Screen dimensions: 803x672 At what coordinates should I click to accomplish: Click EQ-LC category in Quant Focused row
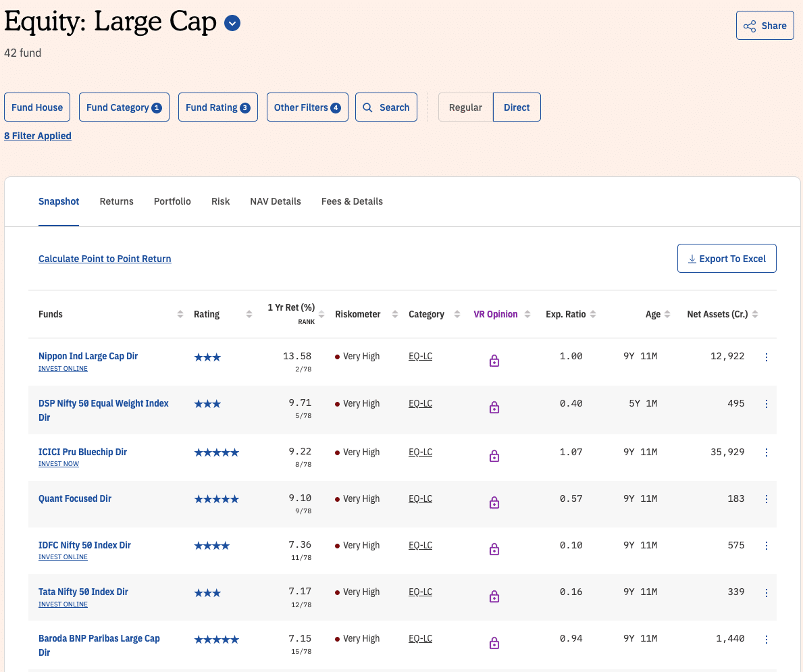pyautogui.click(x=421, y=498)
